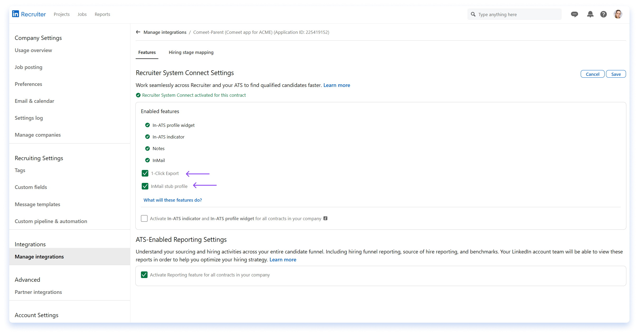Open Manage companies in sidebar

(38, 135)
